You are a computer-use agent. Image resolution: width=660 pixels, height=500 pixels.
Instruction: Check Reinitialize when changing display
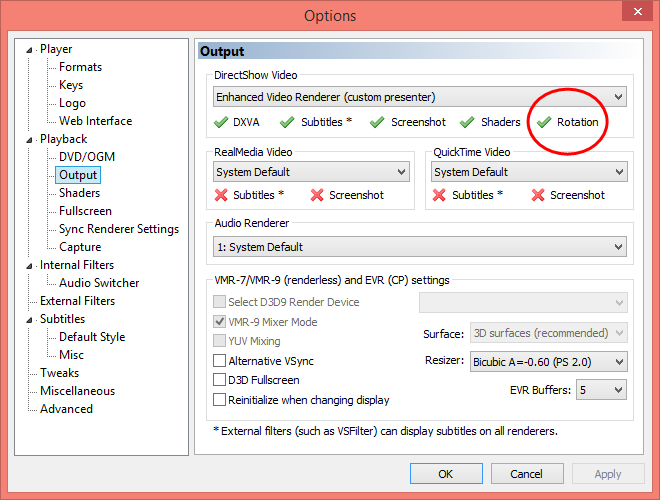[220, 400]
